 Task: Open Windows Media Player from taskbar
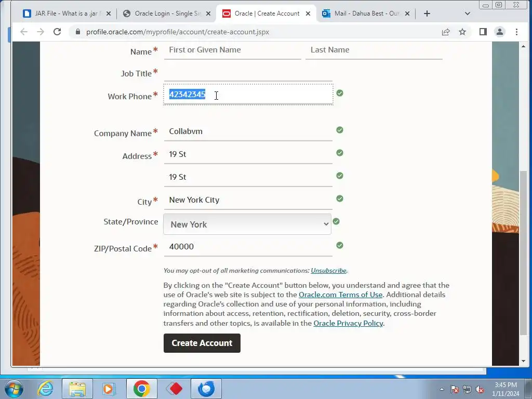[109, 389]
